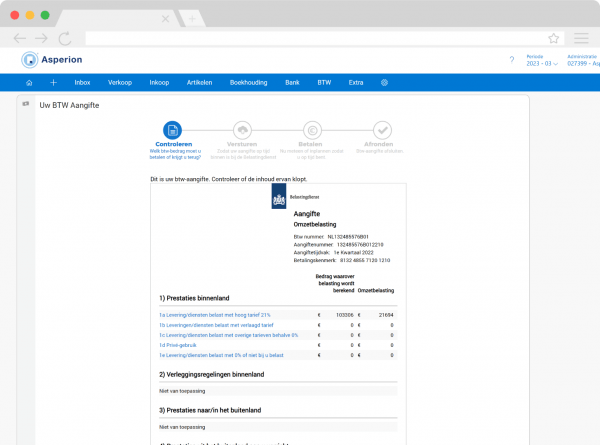Open the BTW menu
The image size is (600, 445).
324,83
